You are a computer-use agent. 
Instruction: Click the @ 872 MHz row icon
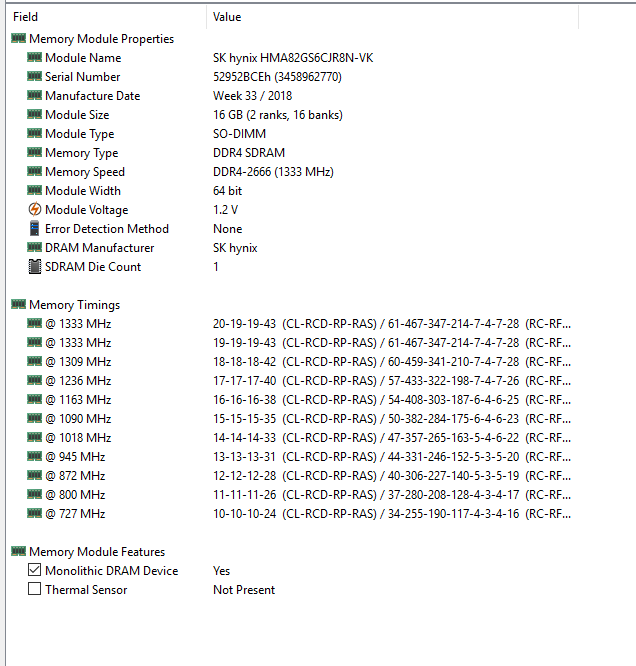(x=34, y=475)
